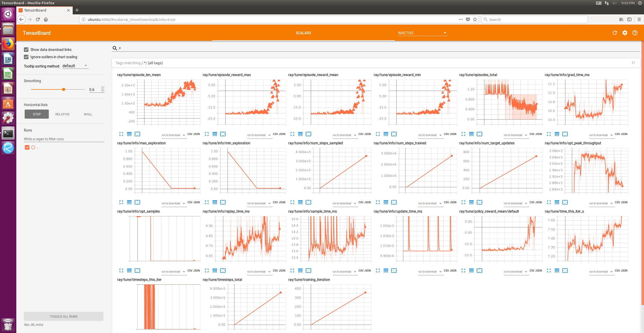Disable Ignore outliers in chart scaling
Viewport: 644px width, 333px height.
pyautogui.click(x=26, y=57)
